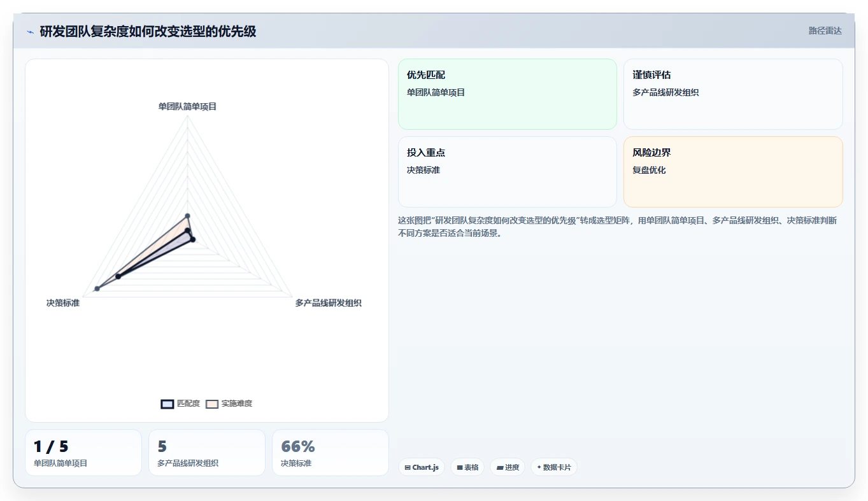Click the 表格 chip icon
The image size is (868, 501).
pyautogui.click(x=460, y=467)
